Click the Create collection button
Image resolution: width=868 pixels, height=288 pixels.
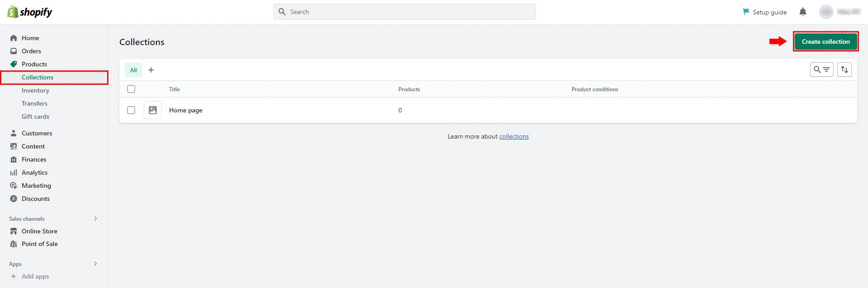826,42
